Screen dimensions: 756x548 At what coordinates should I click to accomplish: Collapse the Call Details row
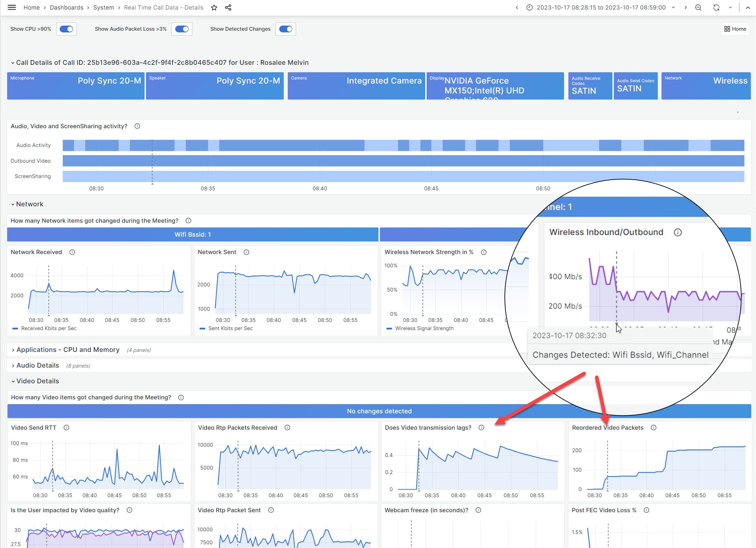pos(160,62)
